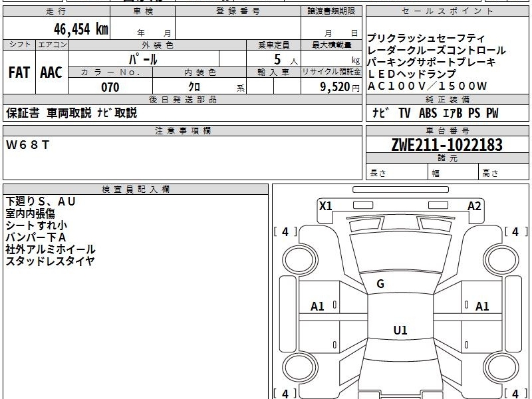Select the mileage value 46,454 km
The image size is (532, 399).
tap(80, 29)
